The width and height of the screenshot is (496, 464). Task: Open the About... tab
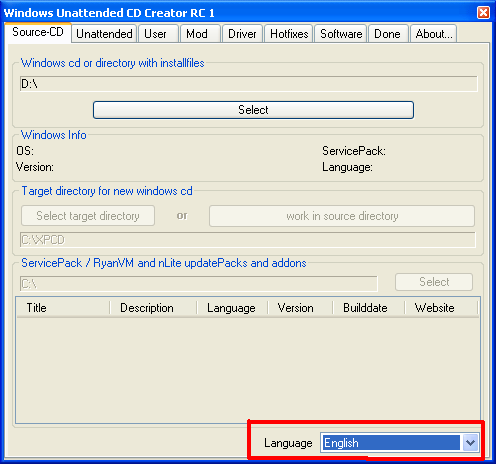click(433, 34)
